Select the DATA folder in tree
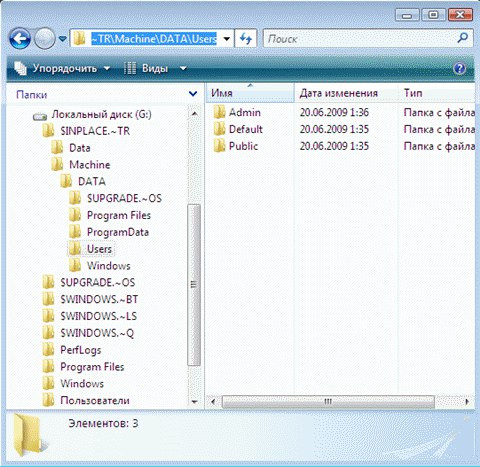480x467 pixels. pos(92,181)
